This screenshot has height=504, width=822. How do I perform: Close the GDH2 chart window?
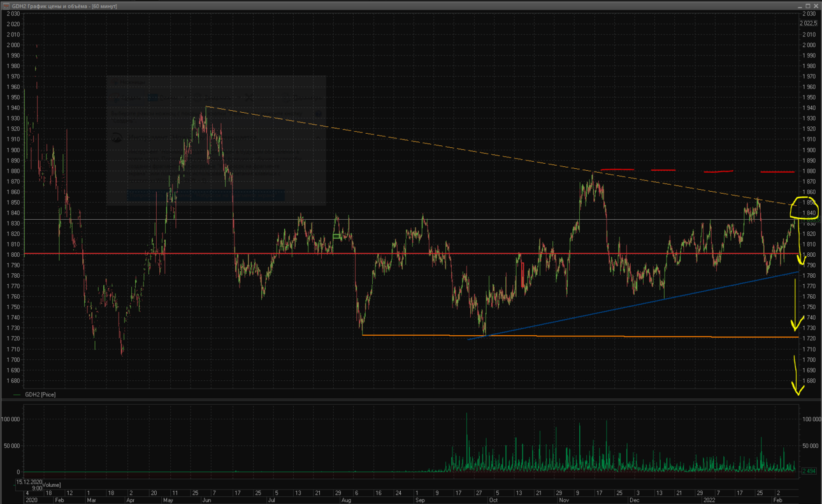coord(816,6)
